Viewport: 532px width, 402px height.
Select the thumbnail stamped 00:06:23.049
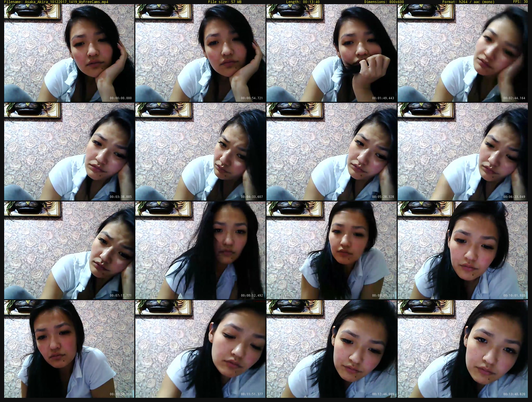point(463,152)
